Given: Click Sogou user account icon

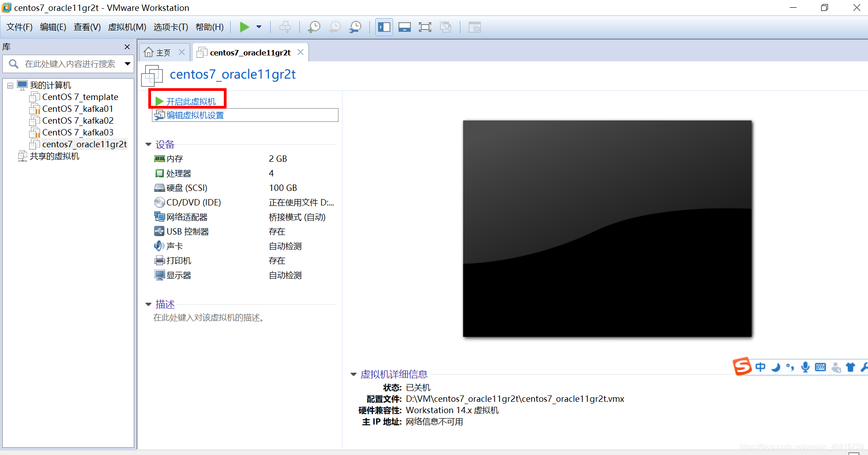Looking at the screenshot, I should 836,367.
